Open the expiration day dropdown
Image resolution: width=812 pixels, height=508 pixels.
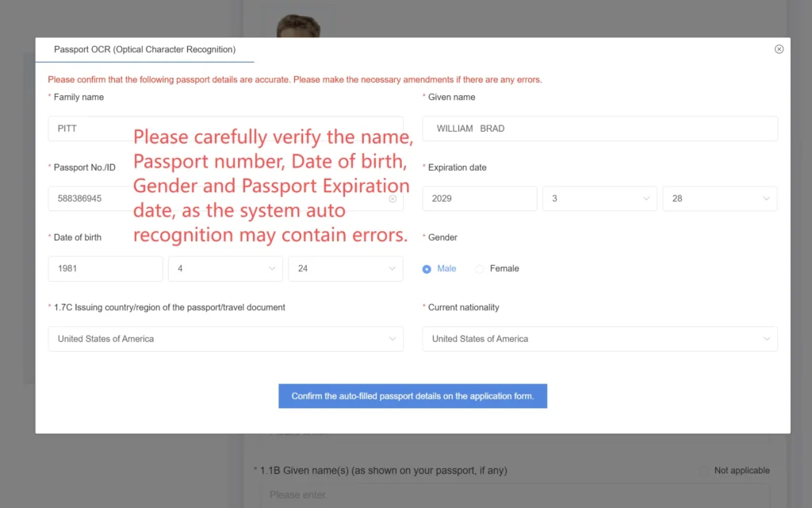[x=720, y=198]
